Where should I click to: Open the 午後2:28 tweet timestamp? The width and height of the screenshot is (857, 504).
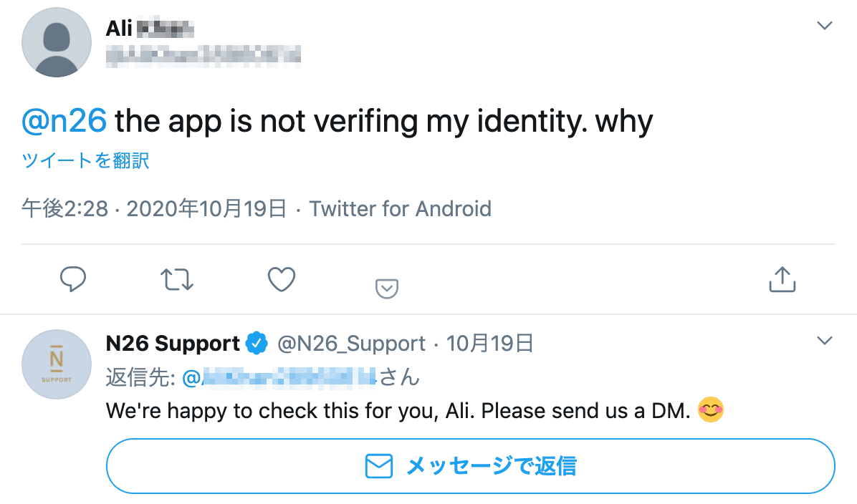tap(64, 209)
